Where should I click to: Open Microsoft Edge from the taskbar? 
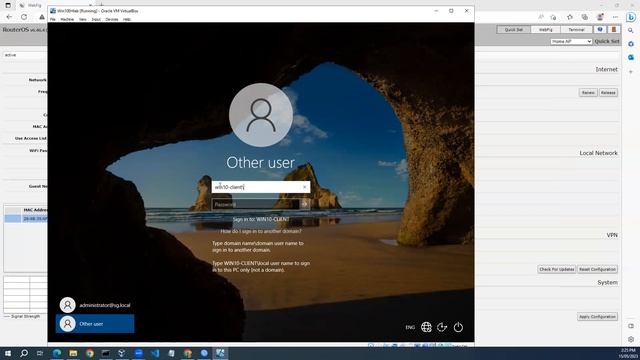(x=57, y=353)
